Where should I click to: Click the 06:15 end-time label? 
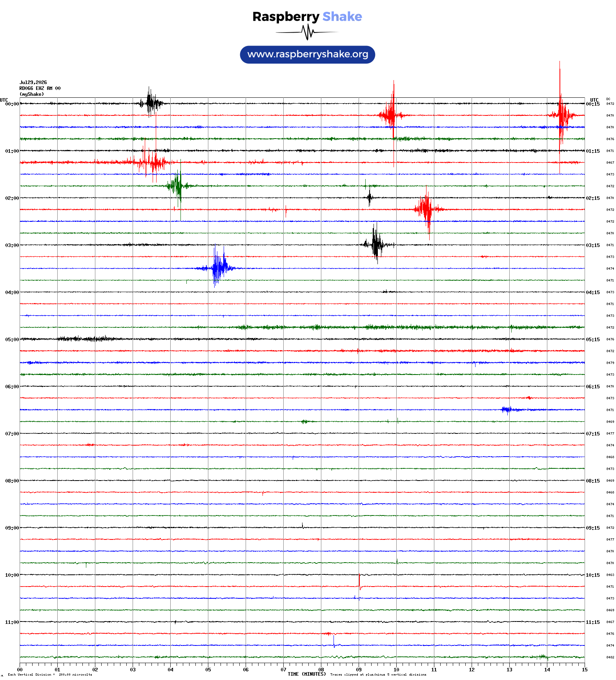pyautogui.click(x=593, y=387)
